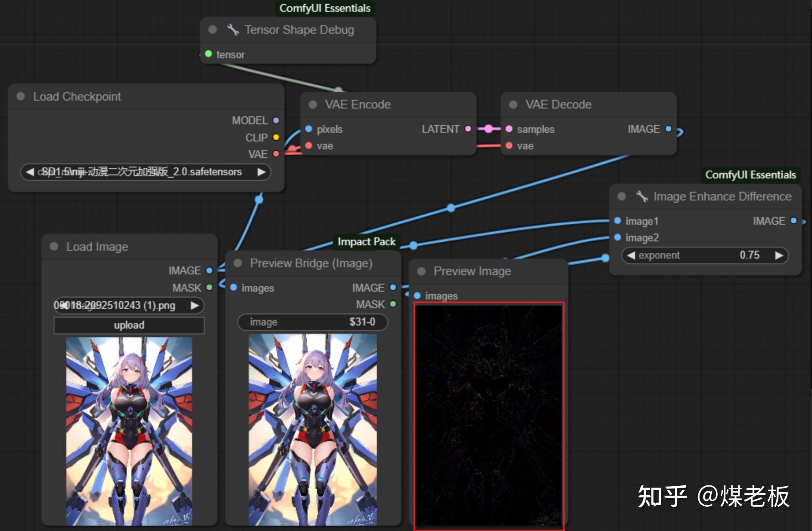
Task: Toggle collapse dot on the Preview Image node
Action: 421,271
